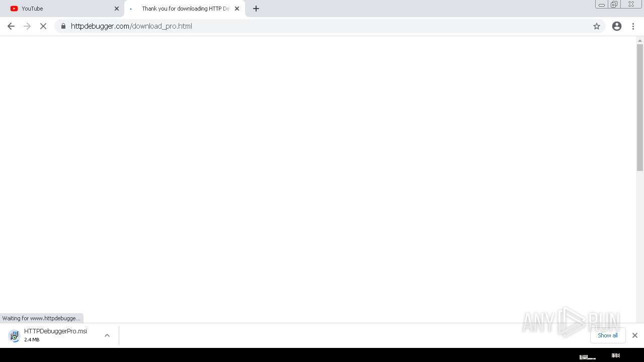Image resolution: width=644 pixels, height=362 pixels.
Task: Close the downloads bar
Action: (634, 335)
